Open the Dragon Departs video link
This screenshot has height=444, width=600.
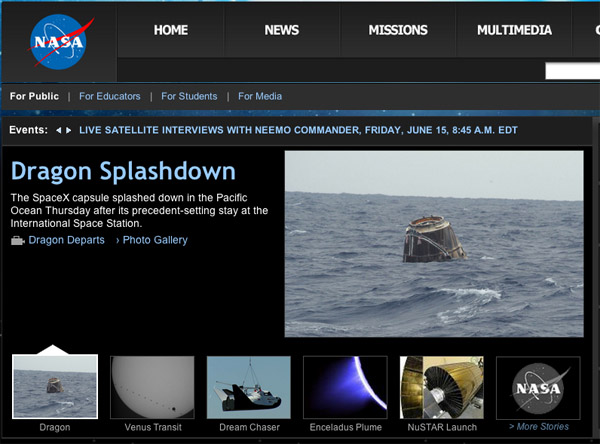[x=67, y=240]
